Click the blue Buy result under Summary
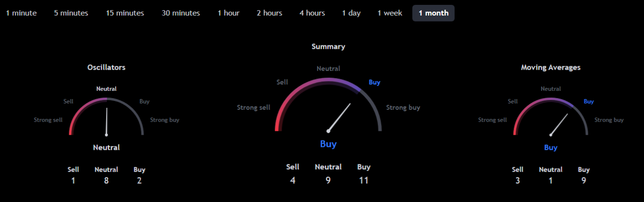Screen dimensions: 644x202 click(x=328, y=144)
